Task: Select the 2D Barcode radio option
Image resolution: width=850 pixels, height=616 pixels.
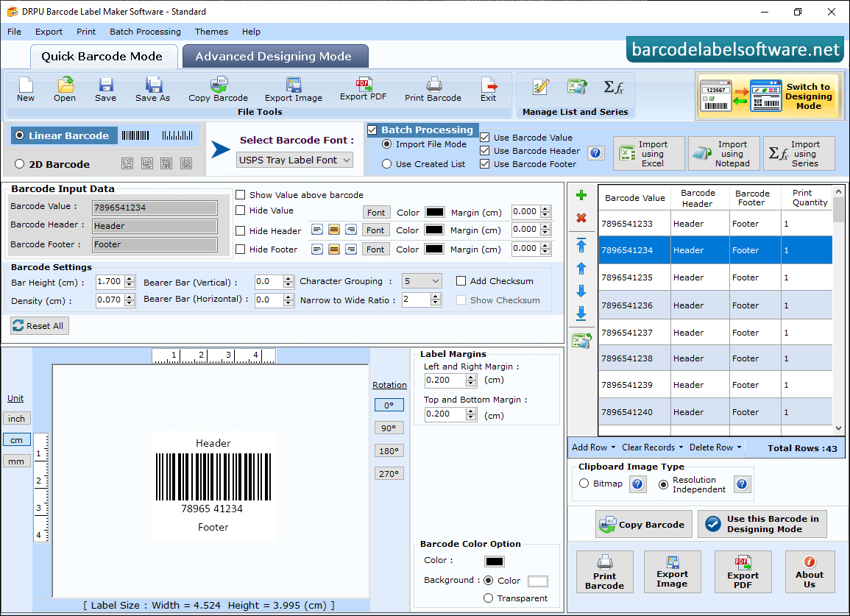Action: pos(20,164)
